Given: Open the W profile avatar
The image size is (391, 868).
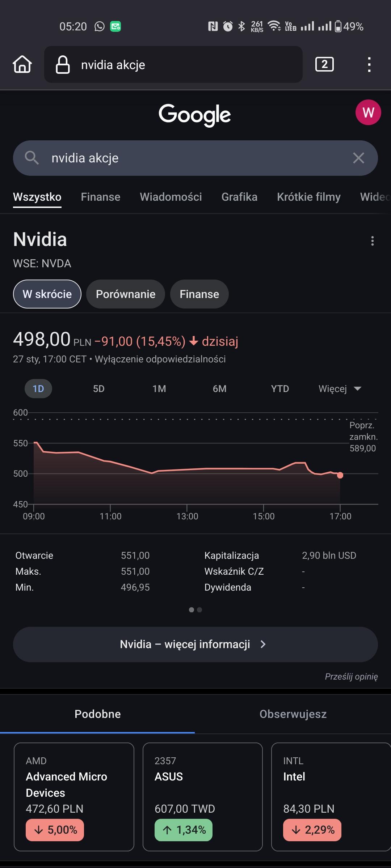Looking at the screenshot, I should coord(368,112).
